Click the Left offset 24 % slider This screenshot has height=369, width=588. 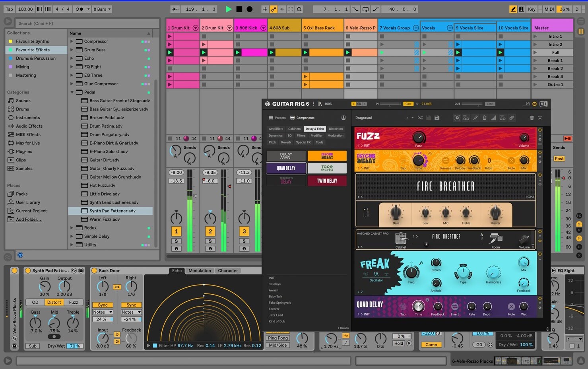(103, 319)
